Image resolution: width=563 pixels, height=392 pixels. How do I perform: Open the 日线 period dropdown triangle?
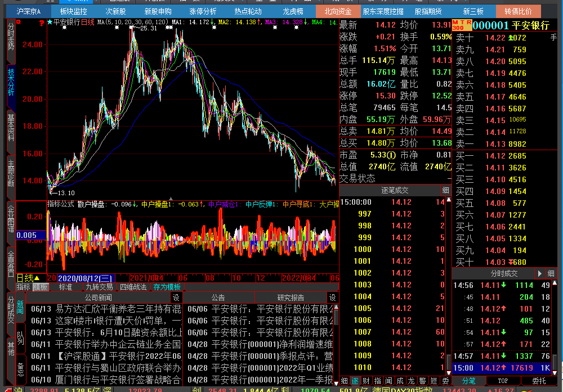[37, 278]
